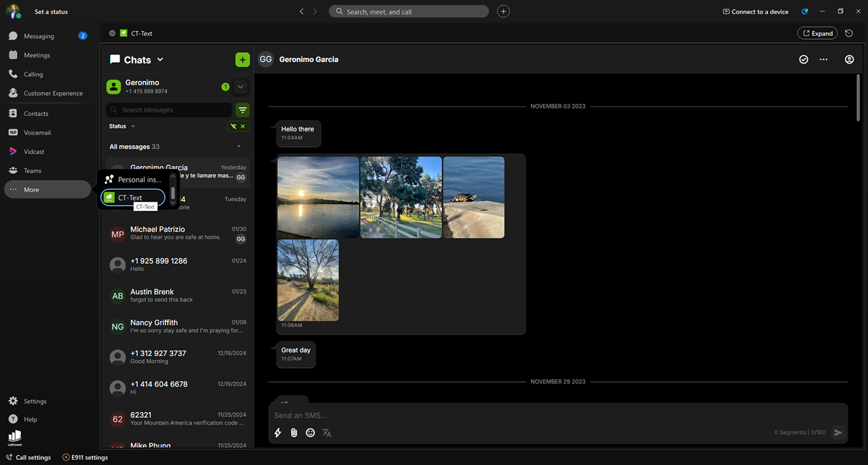
Task: Open the Status filter dropdown
Action: pyautogui.click(x=122, y=126)
